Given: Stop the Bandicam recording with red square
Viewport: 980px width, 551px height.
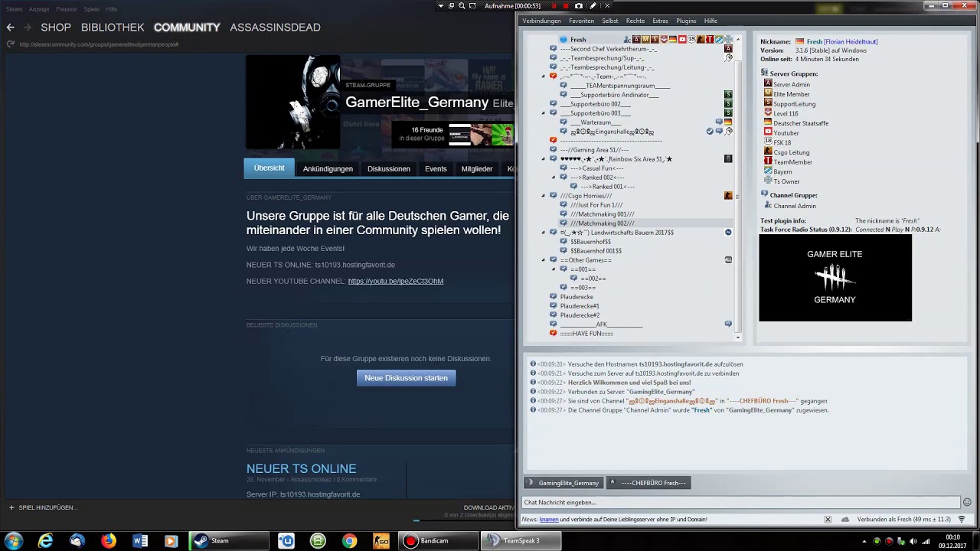Looking at the screenshot, I should pyautogui.click(x=566, y=5).
